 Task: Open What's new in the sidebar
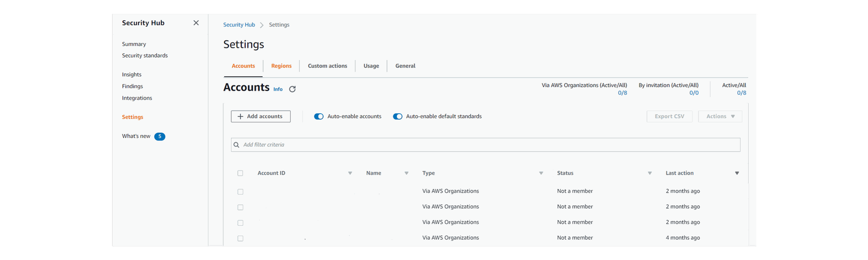136,136
